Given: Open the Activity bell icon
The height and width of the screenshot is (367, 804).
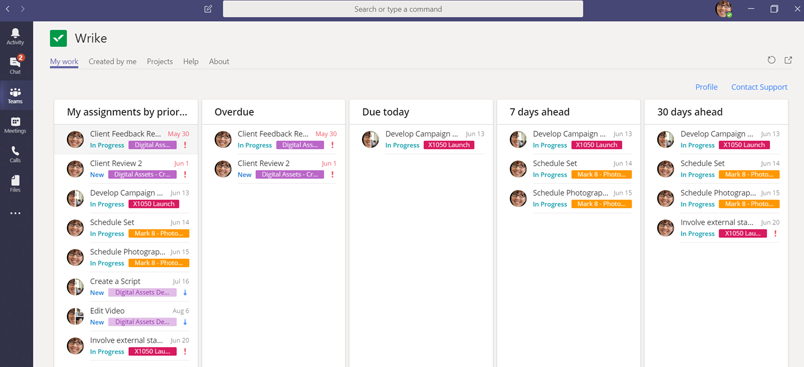Looking at the screenshot, I should coord(15,36).
